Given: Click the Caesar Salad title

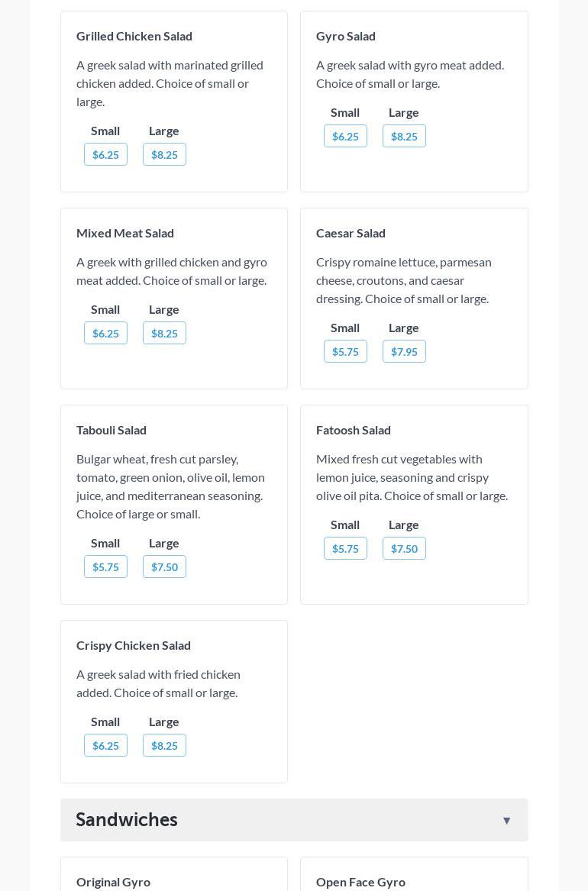Looking at the screenshot, I should point(351,233).
